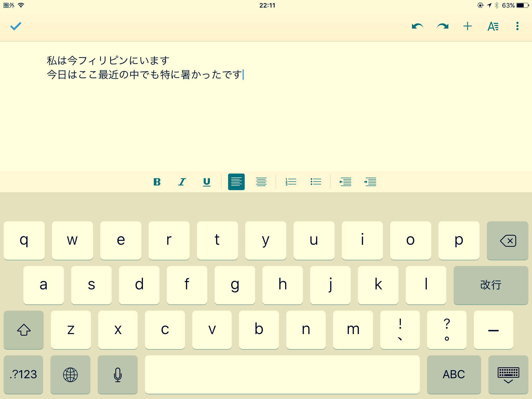Tap the space bar
Viewport: 532px width, 399px height.
pyautogui.click(x=282, y=375)
